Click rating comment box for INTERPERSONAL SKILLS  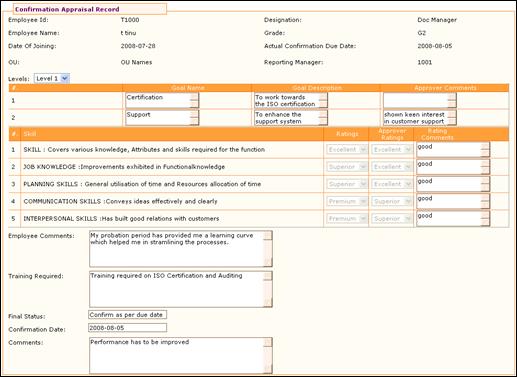point(453,219)
